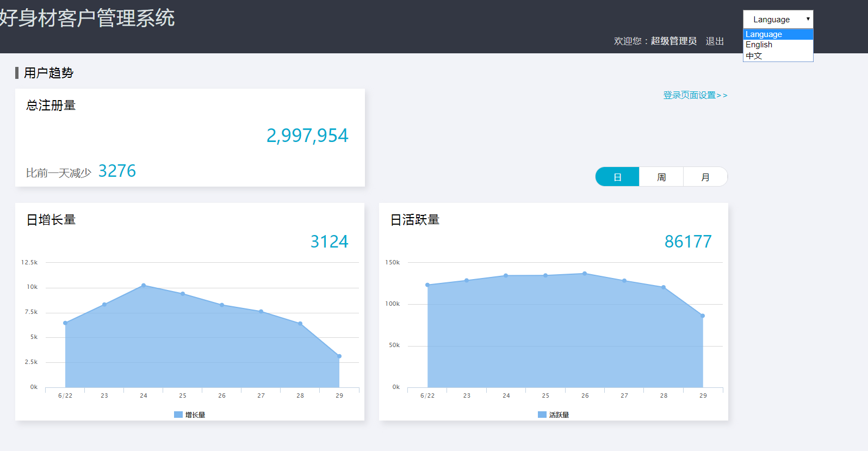Image resolution: width=868 pixels, height=451 pixels.
Task: Click the 好身材客户管理系统 header title
Action: point(87,18)
